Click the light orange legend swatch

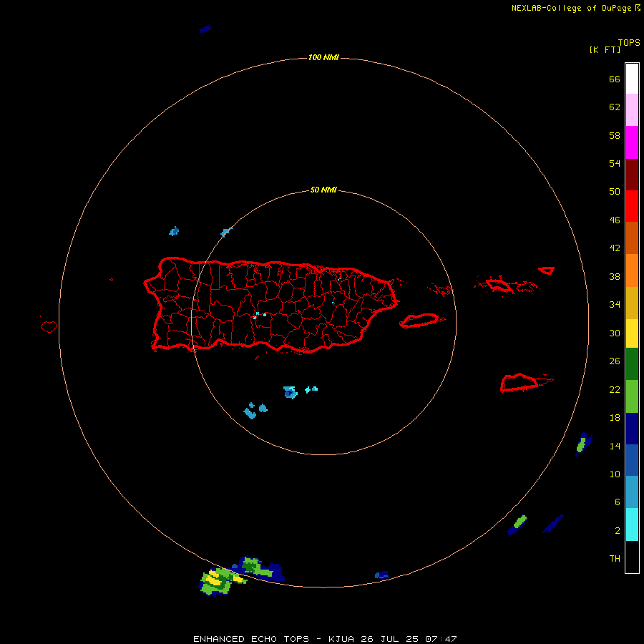point(632,270)
